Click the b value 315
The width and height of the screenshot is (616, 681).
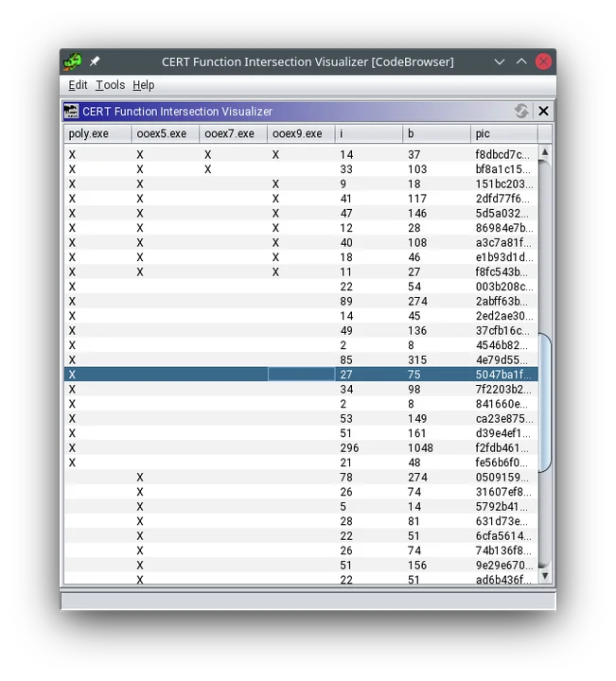pyautogui.click(x=417, y=360)
